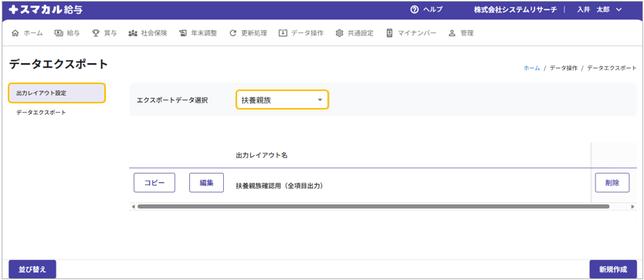The height and width of the screenshot is (280, 644).
Task: Click the エクスポートデータ選択 label
Action: point(172,100)
